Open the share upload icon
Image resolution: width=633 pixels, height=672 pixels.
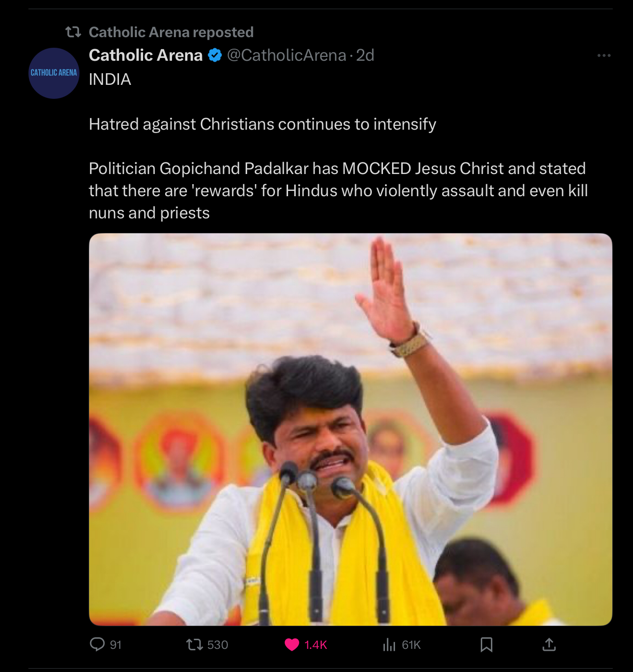point(549,645)
